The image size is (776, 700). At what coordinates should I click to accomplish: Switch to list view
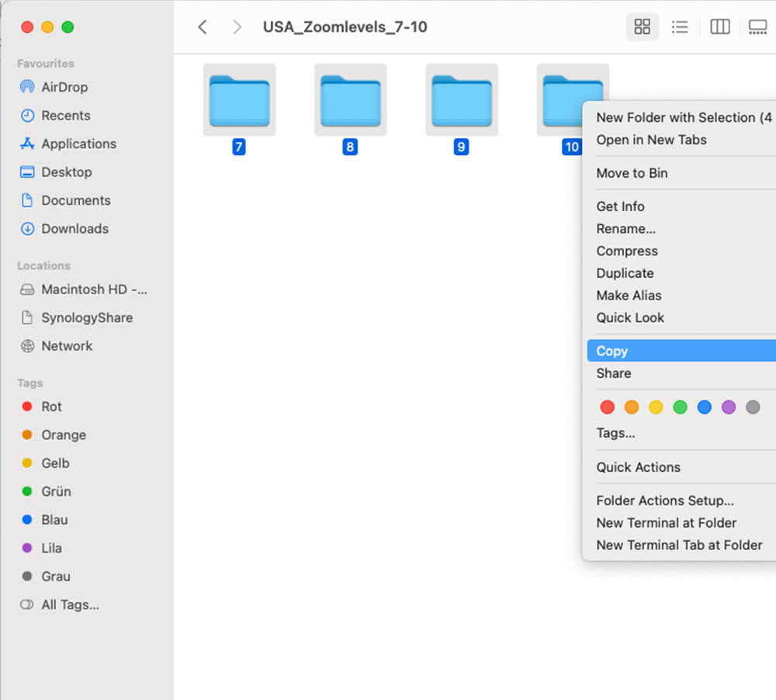[x=680, y=27]
